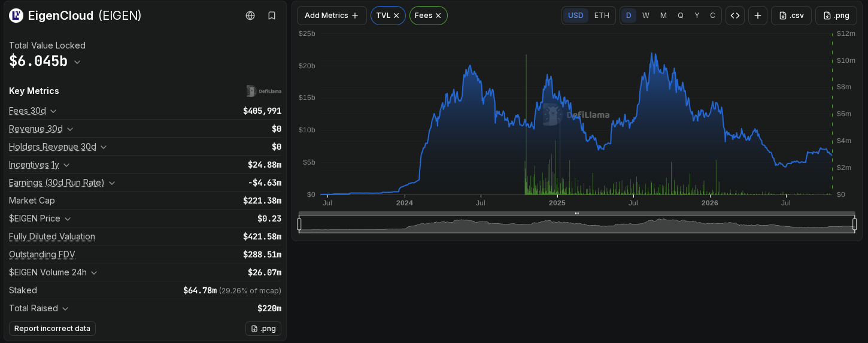Download Key Metrics panel as .png

263,329
